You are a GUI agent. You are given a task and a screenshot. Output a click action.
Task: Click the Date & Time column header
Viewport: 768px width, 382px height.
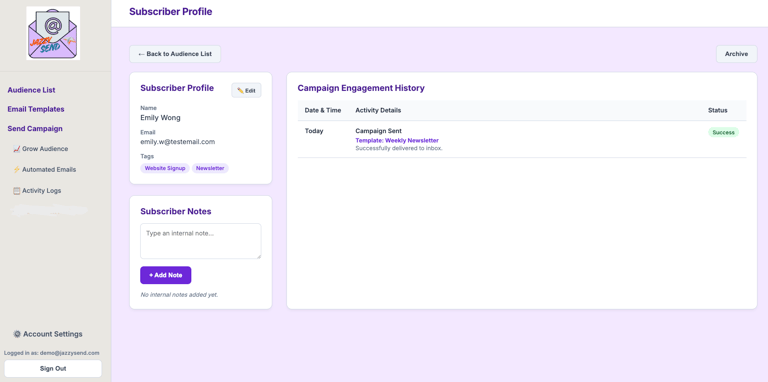[x=323, y=110]
